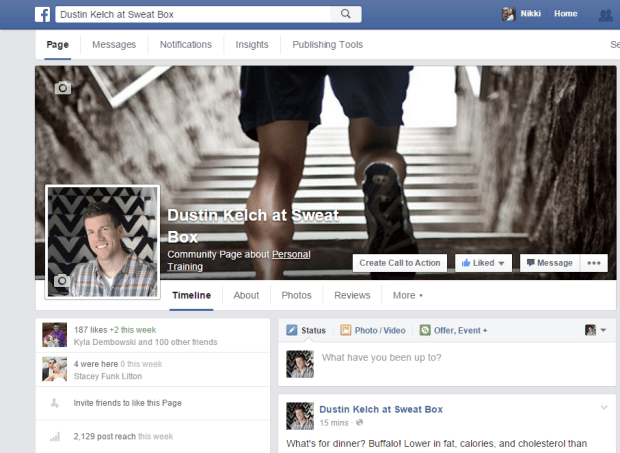This screenshot has height=453, width=620.
Task: Open the three-dots more actions button
Action: [x=595, y=263]
